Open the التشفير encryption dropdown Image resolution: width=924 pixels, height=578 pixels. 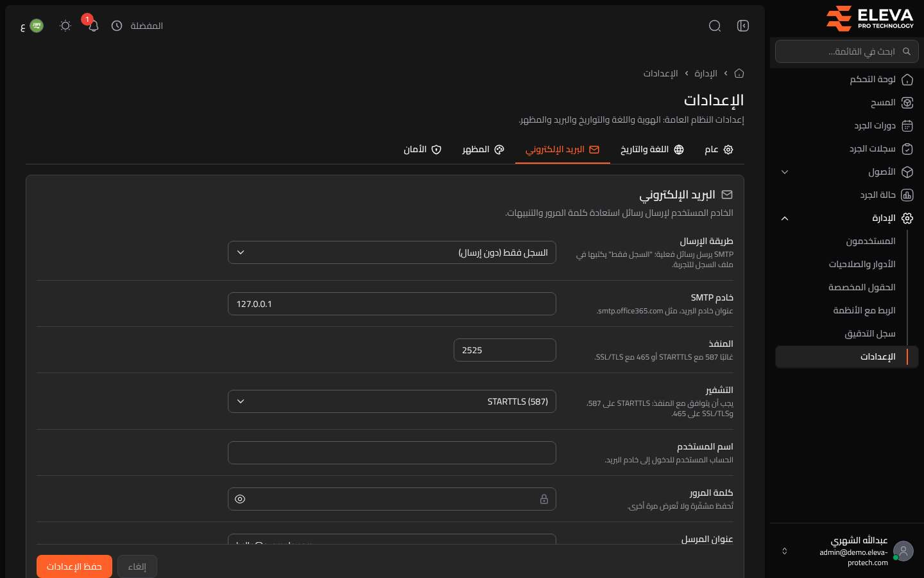click(392, 401)
